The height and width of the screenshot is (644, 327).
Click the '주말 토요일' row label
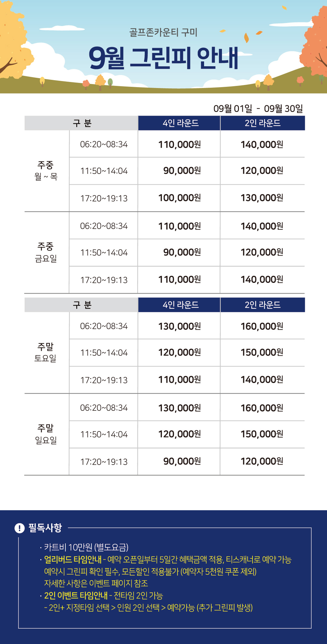[46, 352]
